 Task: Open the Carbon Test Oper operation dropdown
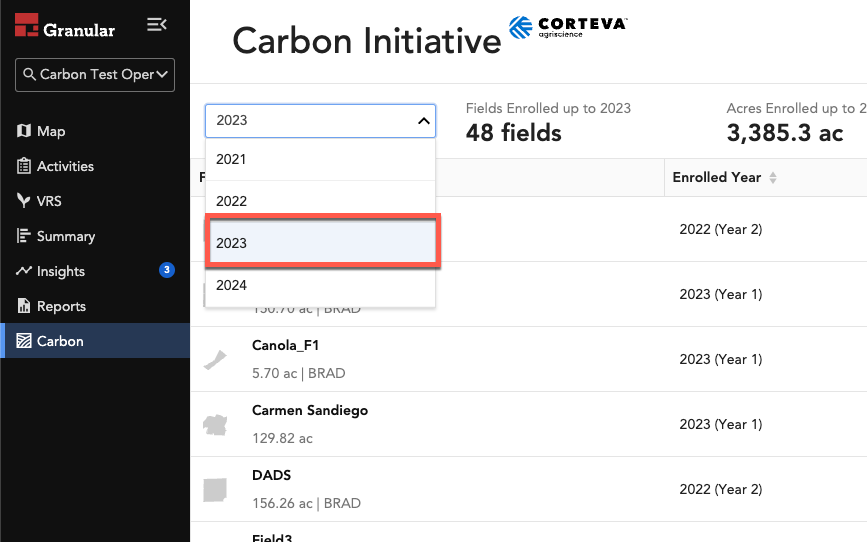pyautogui.click(x=95, y=75)
